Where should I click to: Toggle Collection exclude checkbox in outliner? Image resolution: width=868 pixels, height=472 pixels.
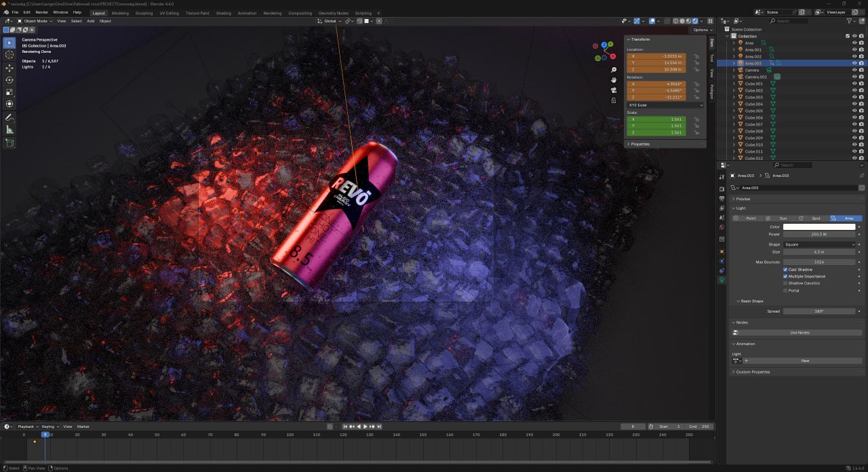[x=848, y=36]
